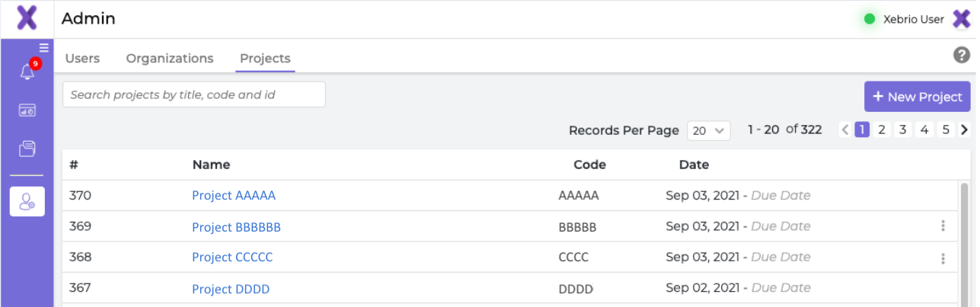
Task: Switch to the Organizations tab
Action: pos(170,59)
